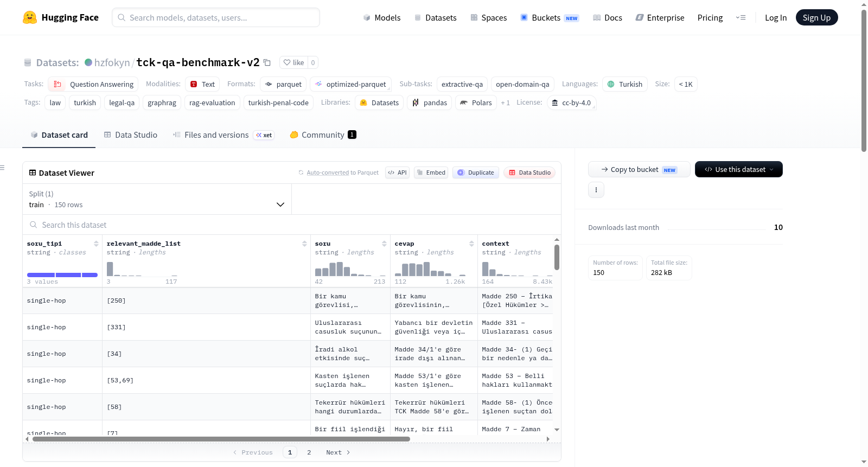The width and height of the screenshot is (868, 467).
Task: Click the turkish-penal-code tag
Action: pyautogui.click(x=278, y=103)
